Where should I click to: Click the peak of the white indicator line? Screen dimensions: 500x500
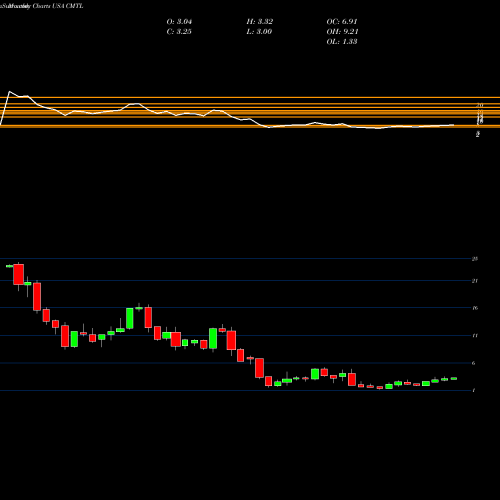[x=9, y=91]
